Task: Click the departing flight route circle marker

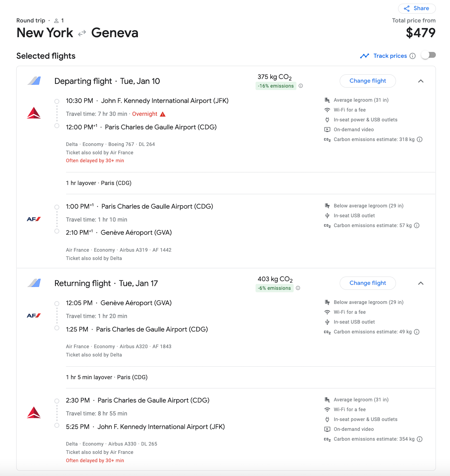Action: 57,101
